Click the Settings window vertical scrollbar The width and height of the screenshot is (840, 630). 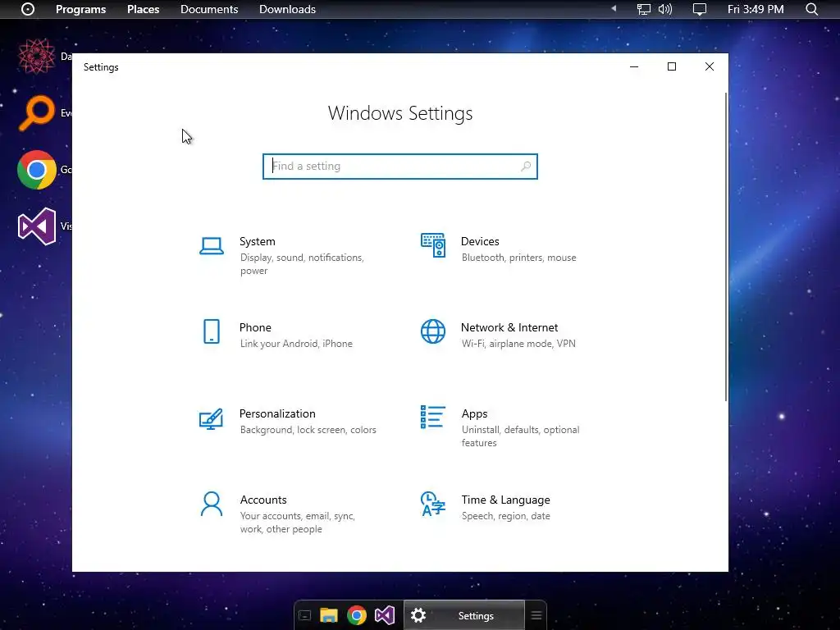(726, 246)
